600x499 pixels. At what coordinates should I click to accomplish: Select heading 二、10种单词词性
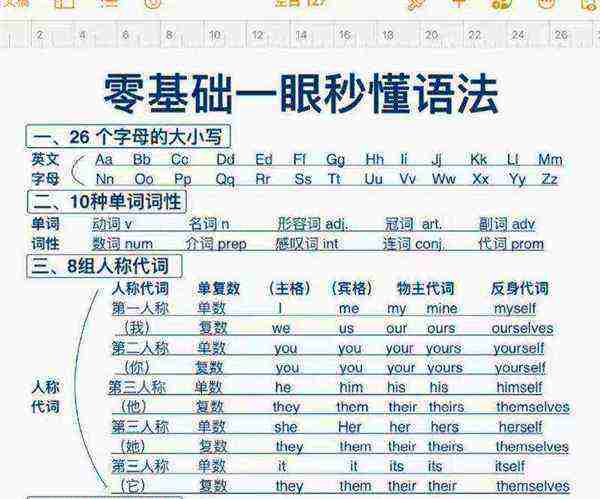tap(107, 201)
